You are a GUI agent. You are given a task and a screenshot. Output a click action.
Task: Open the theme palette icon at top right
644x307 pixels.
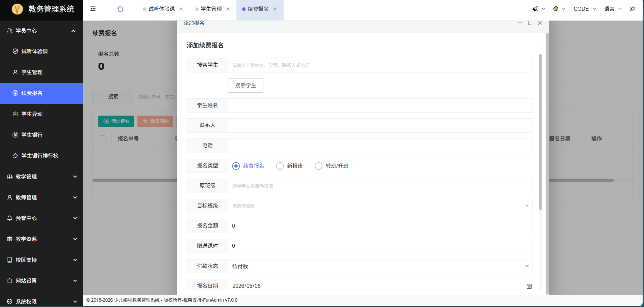pyautogui.click(x=633, y=9)
